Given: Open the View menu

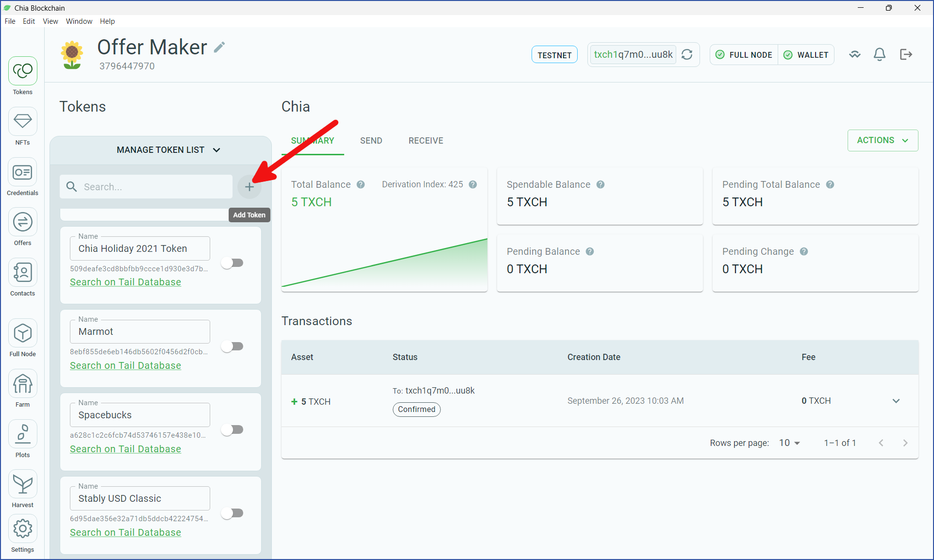Looking at the screenshot, I should coord(50,21).
